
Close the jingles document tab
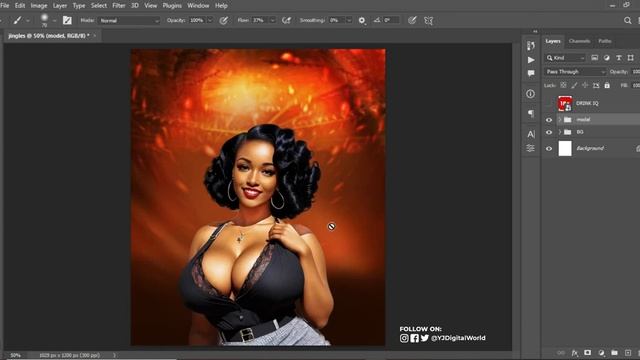[x=95, y=36]
